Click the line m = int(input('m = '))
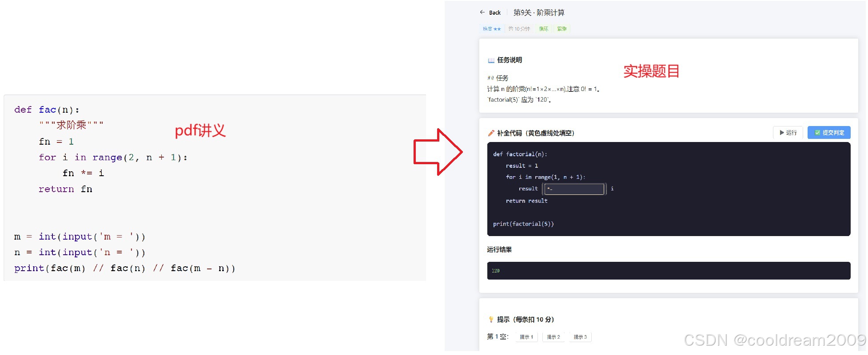This screenshot has width=868, height=355. point(80,237)
